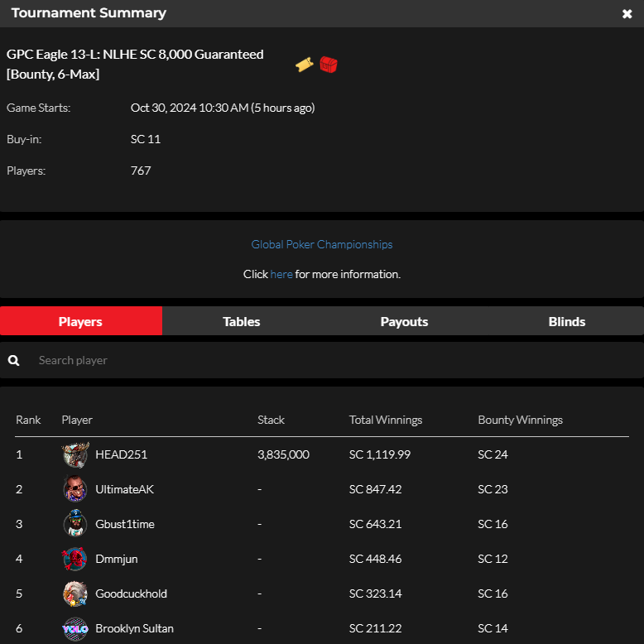Select player name UltimateAK
Screen dimensions: 644x644
pos(124,489)
